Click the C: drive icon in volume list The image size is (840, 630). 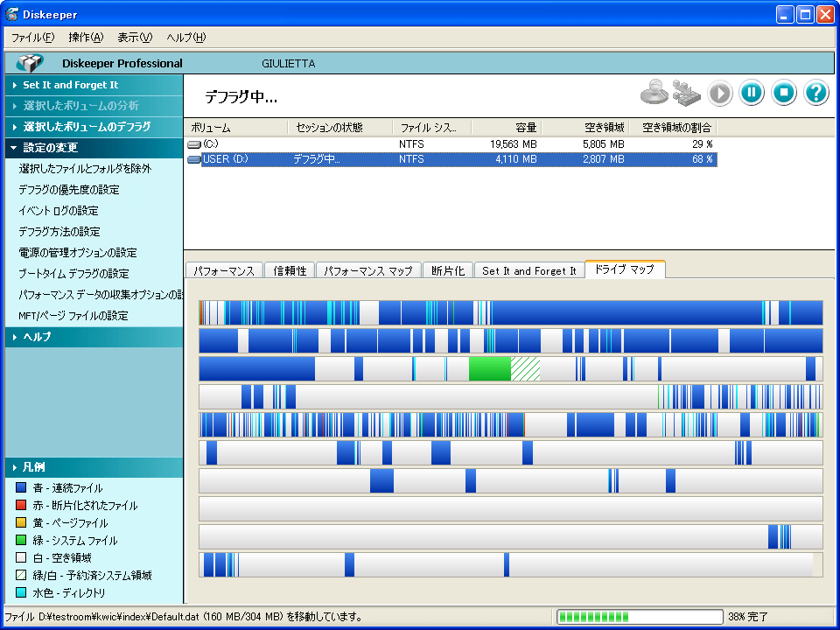(194, 144)
